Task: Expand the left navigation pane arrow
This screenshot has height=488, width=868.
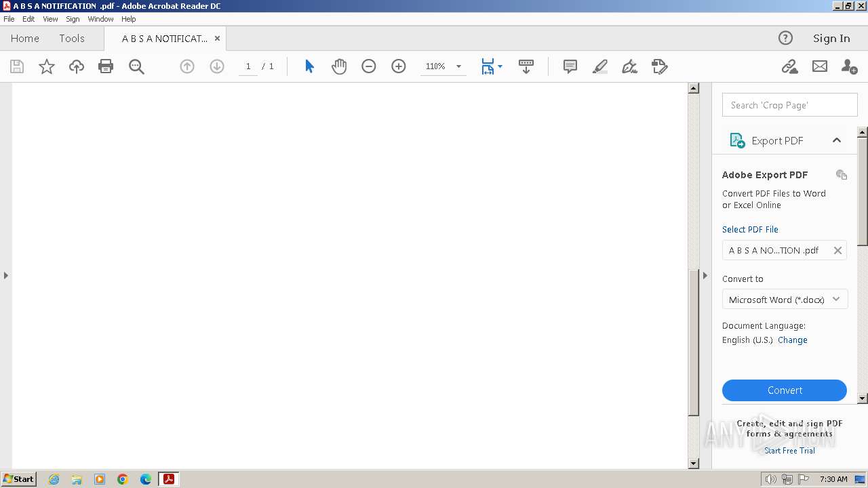Action: click(6, 275)
